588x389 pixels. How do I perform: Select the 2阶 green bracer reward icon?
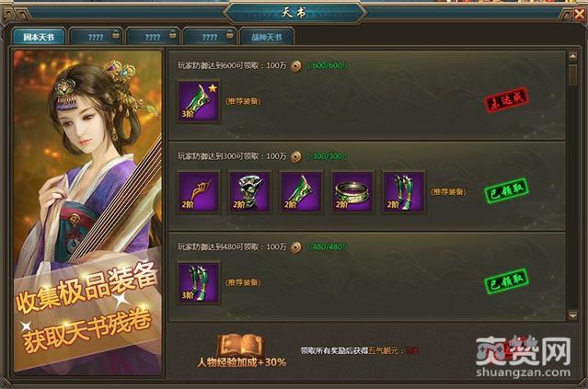click(x=301, y=192)
